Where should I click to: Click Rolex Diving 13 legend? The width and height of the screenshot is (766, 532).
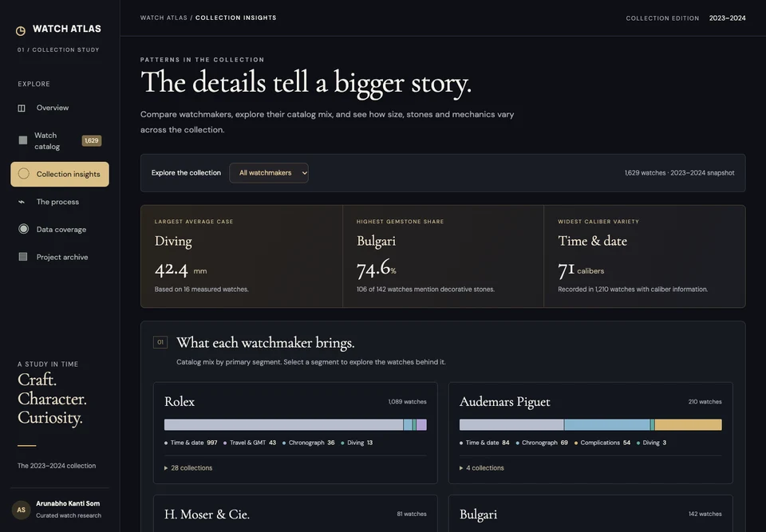[357, 443]
